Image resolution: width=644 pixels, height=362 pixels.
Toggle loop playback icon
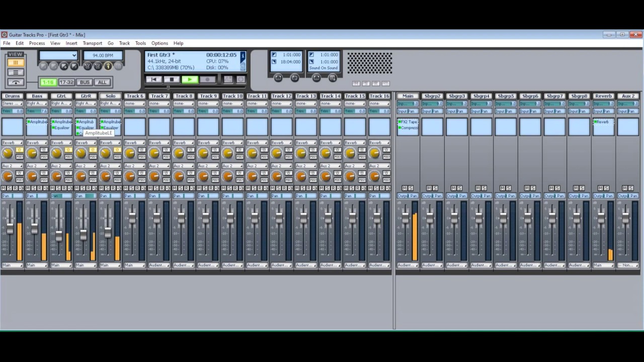pos(295,77)
